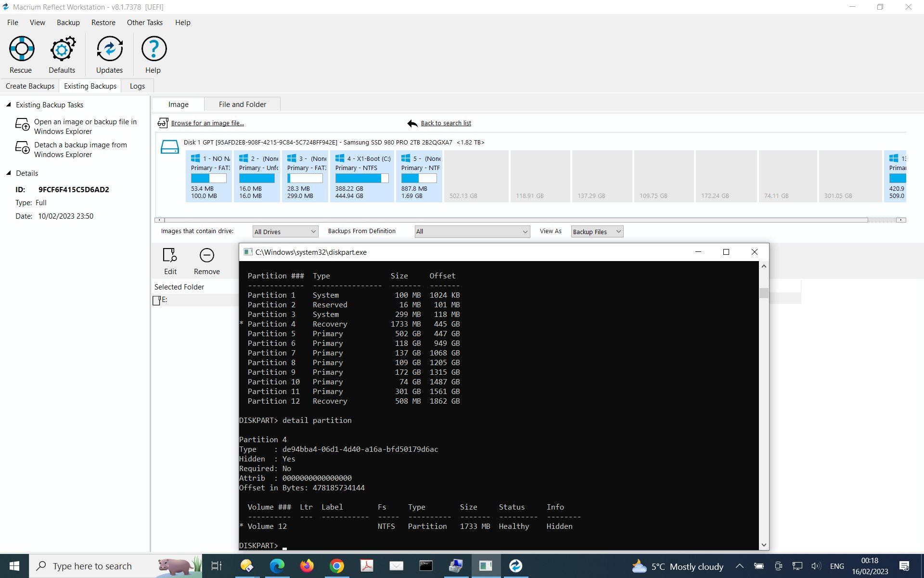
Task: Click diskpart window scroll up arrow
Action: [x=764, y=266]
